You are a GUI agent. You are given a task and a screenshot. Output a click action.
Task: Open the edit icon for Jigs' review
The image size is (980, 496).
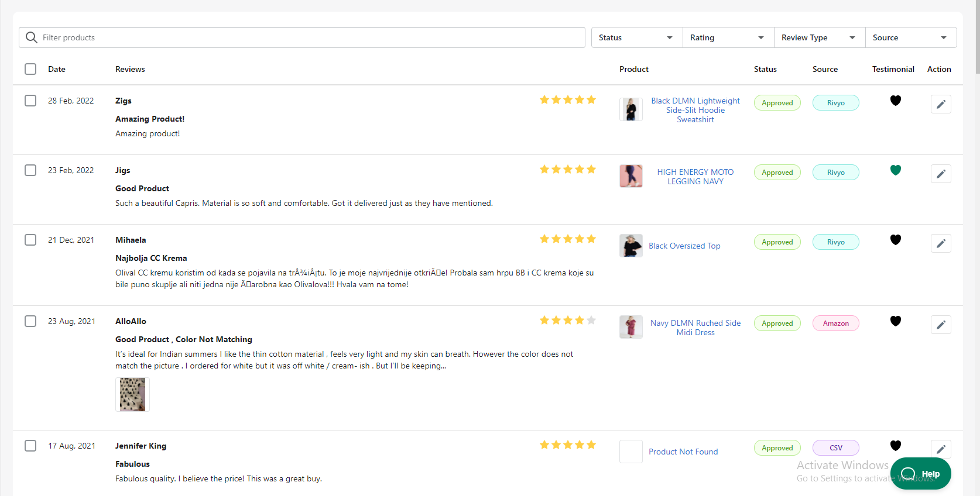941,173
